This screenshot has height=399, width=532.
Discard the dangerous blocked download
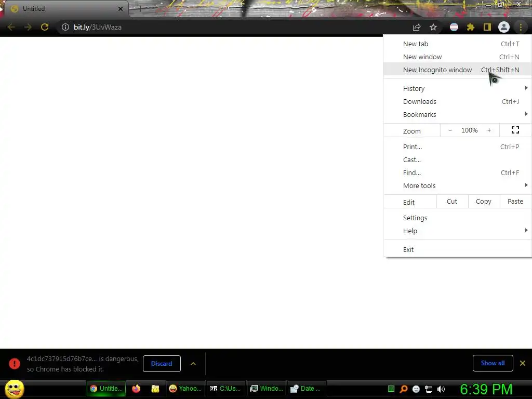(x=162, y=363)
